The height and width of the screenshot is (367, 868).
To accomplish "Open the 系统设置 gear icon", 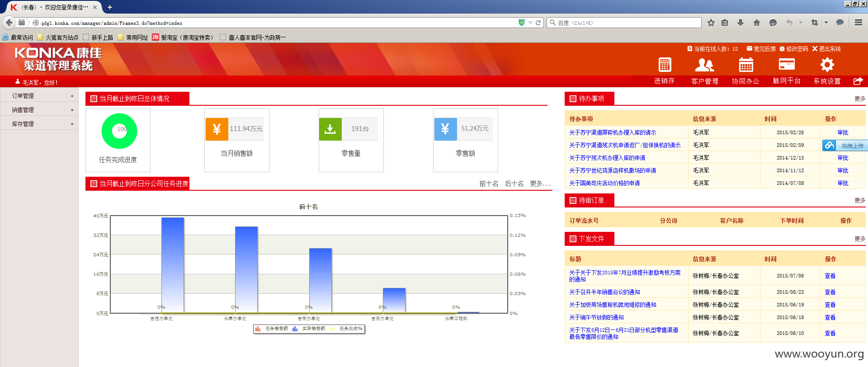I will point(827,65).
